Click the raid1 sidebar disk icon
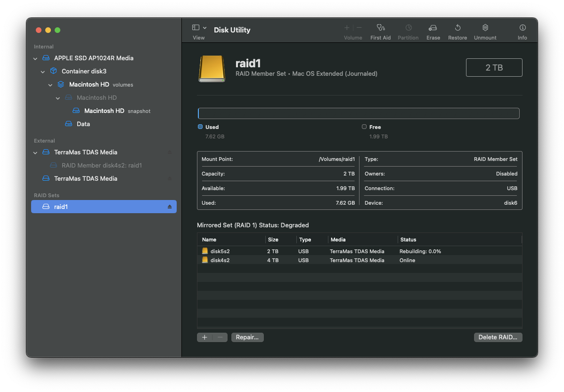 coord(46,207)
